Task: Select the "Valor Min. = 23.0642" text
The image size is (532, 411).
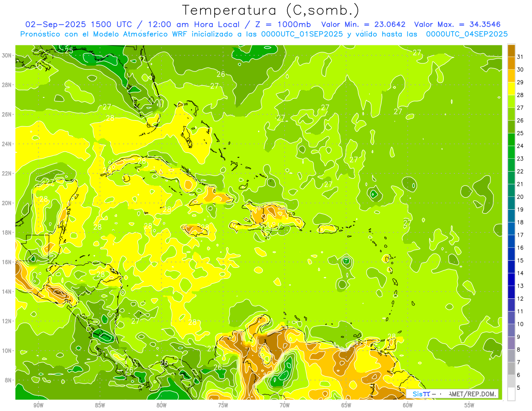Action: click(x=364, y=24)
